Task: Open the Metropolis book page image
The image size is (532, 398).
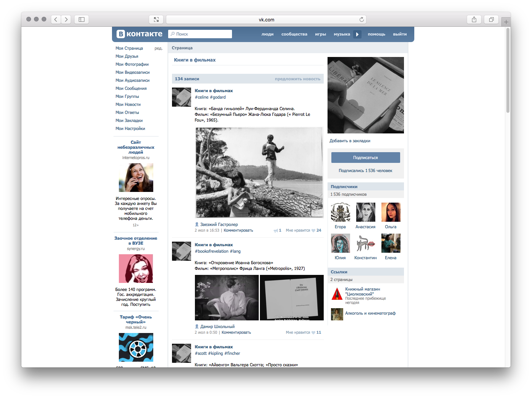Action: 292,298
